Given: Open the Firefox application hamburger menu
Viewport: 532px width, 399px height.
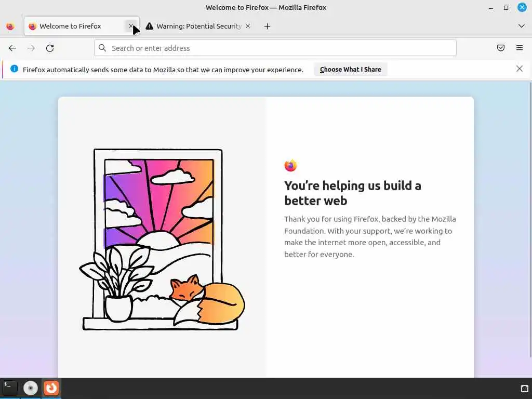Looking at the screenshot, I should click(520, 48).
